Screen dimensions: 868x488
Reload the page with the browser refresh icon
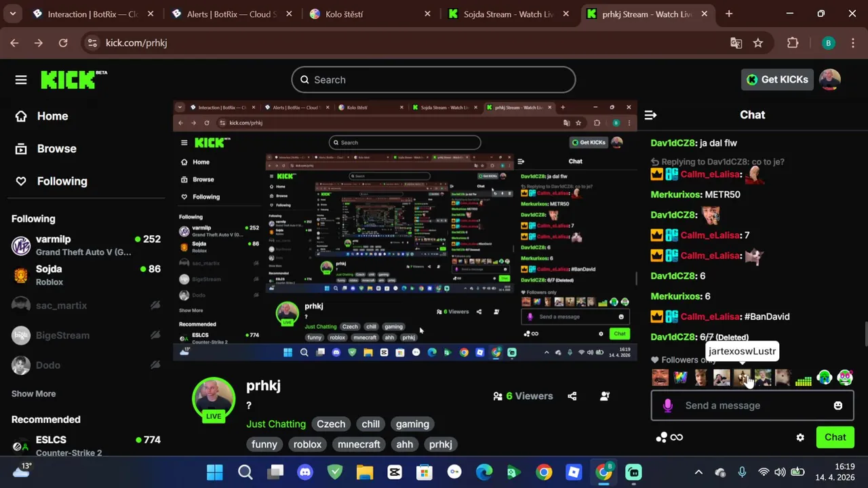click(x=63, y=43)
